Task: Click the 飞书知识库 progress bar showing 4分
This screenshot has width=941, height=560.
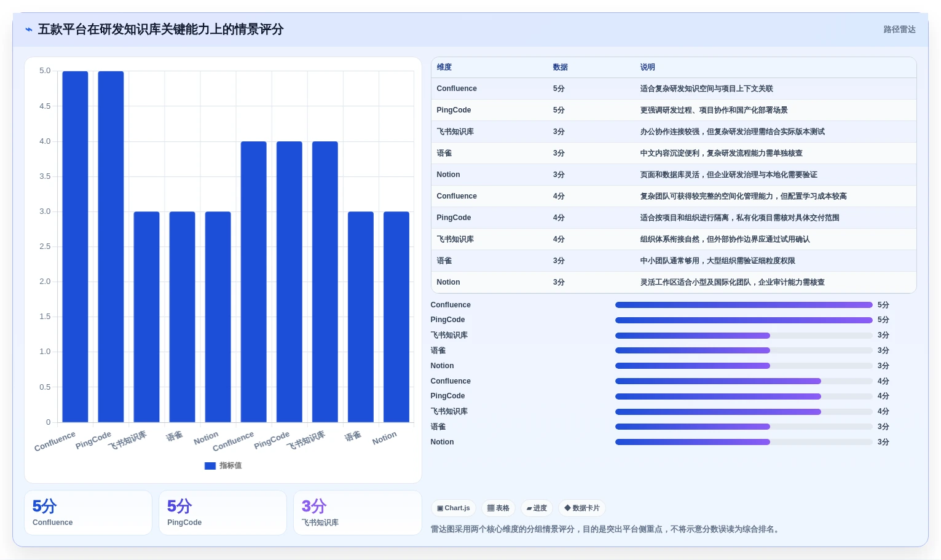Action: [744, 412]
